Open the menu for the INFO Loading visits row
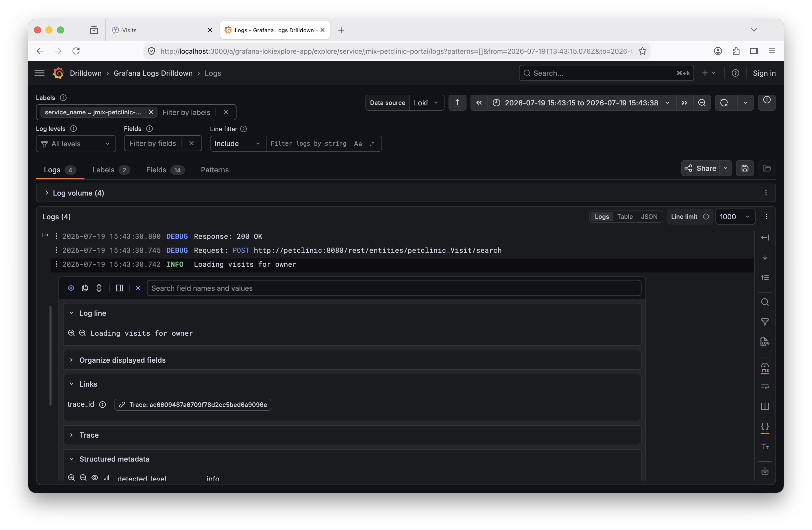 56,264
